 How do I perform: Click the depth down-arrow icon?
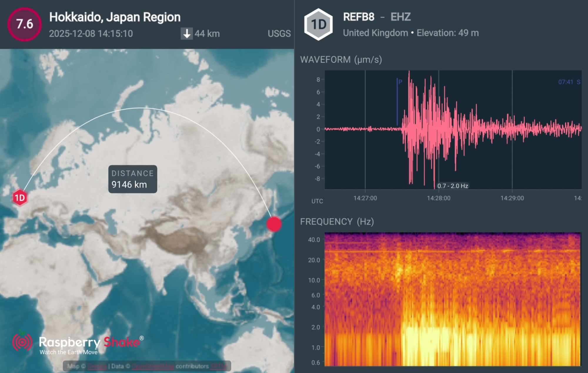[186, 33]
